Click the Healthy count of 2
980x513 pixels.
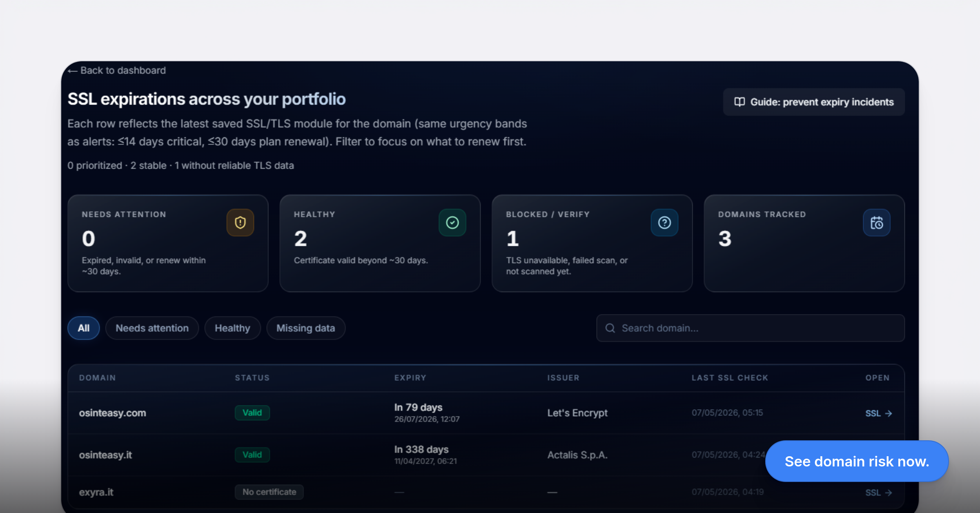point(301,239)
